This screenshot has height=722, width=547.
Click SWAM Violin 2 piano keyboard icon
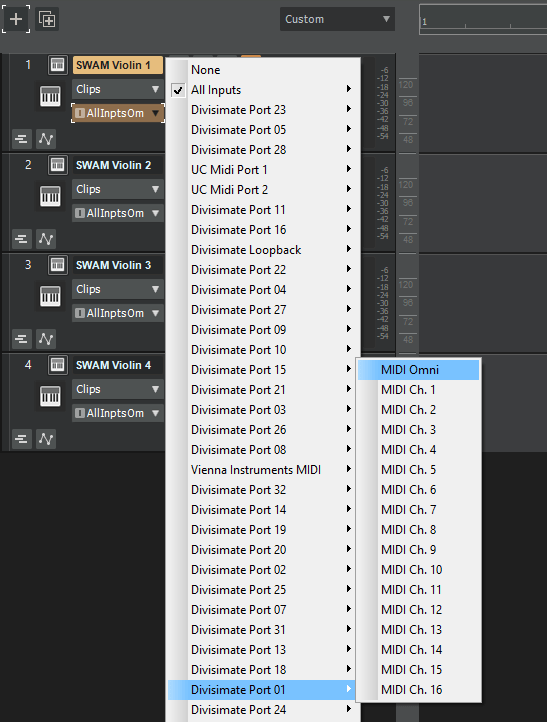pos(50,197)
